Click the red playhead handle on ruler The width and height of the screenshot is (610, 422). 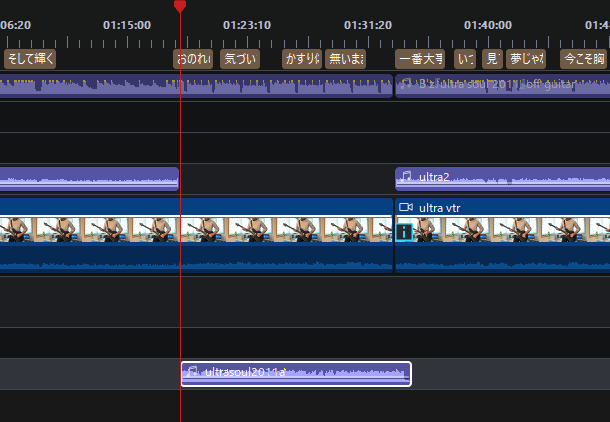coord(180,6)
